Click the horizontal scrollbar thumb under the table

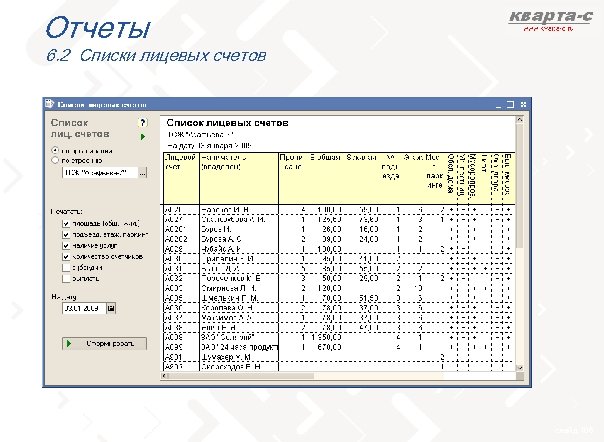(x=242, y=375)
